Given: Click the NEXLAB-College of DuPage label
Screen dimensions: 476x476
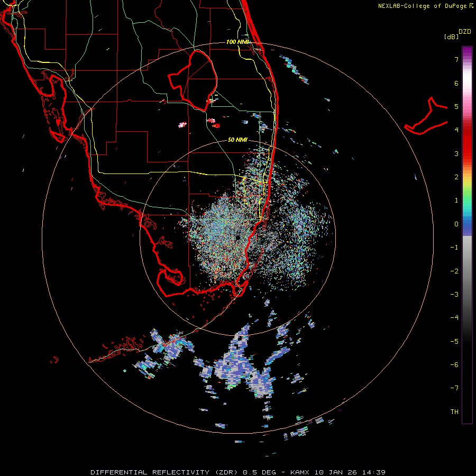Looking at the screenshot, I should [x=426, y=6].
